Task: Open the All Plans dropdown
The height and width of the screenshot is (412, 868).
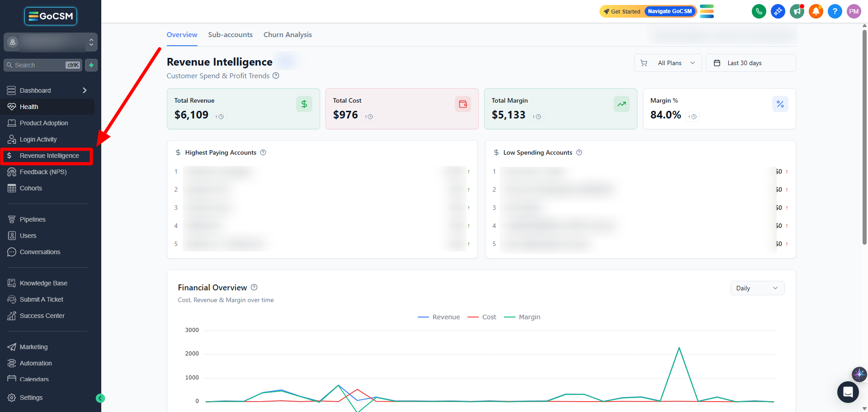Action: tap(668, 63)
